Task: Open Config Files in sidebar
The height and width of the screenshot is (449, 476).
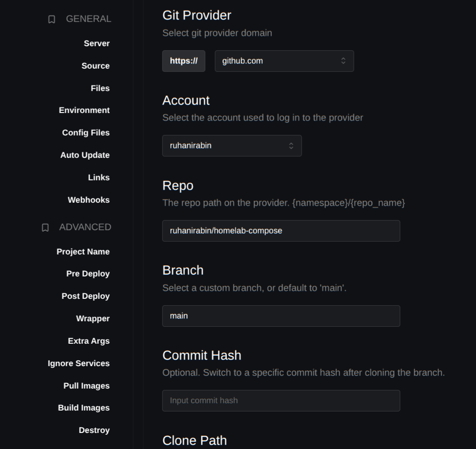Action: pyautogui.click(x=86, y=133)
